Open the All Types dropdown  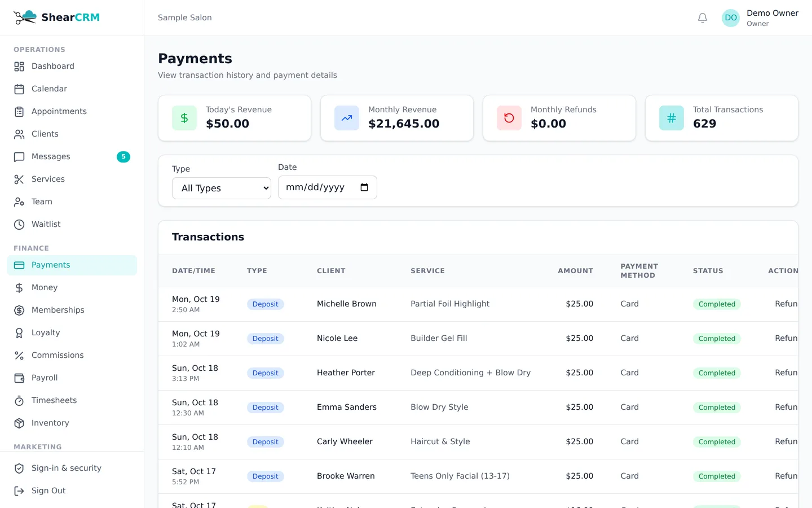click(x=222, y=188)
